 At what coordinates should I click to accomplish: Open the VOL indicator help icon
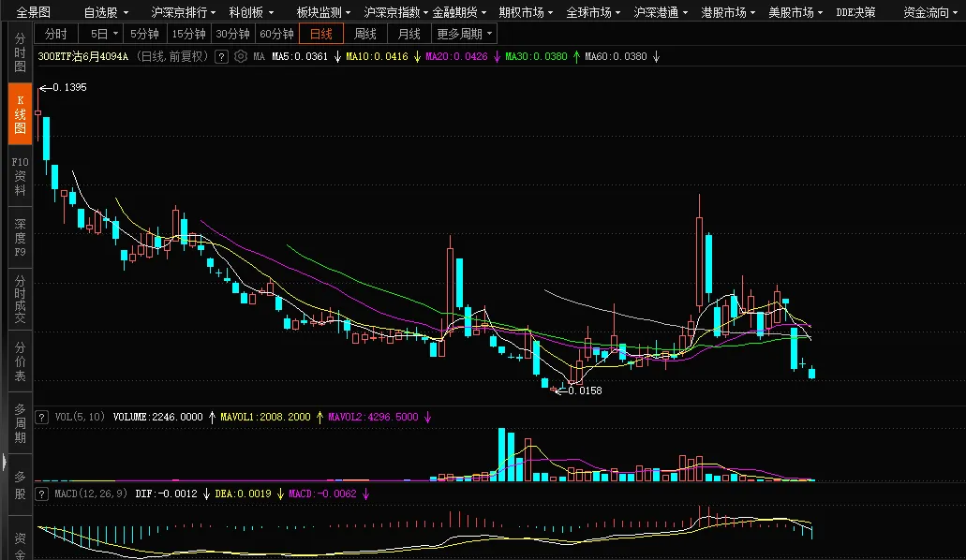pos(41,417)
